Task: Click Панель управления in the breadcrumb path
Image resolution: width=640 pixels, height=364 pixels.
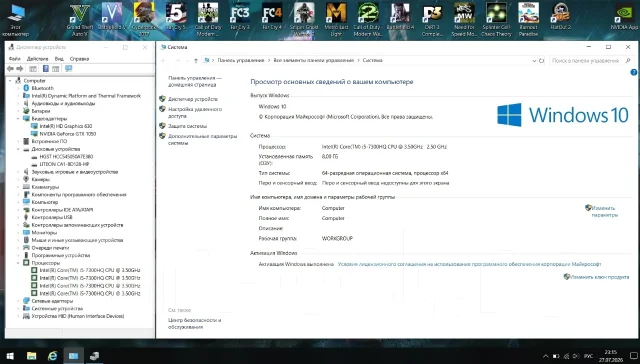Action: (x=241, y=60)
